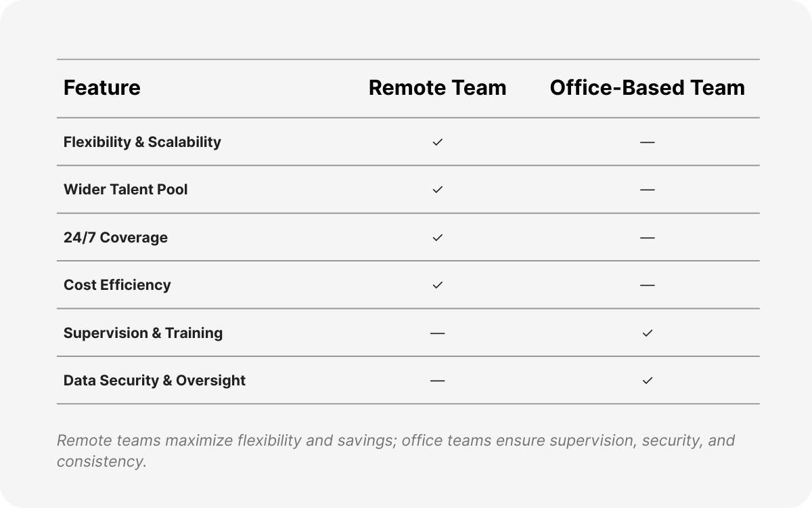
Task: Select the Feature column header
Action: (x=102, y=88)
